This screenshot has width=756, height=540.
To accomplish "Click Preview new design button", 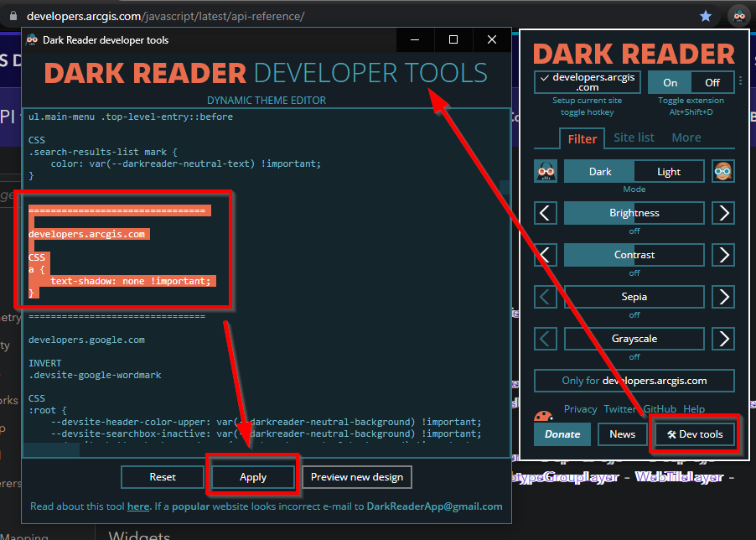I will coord(357,477).
